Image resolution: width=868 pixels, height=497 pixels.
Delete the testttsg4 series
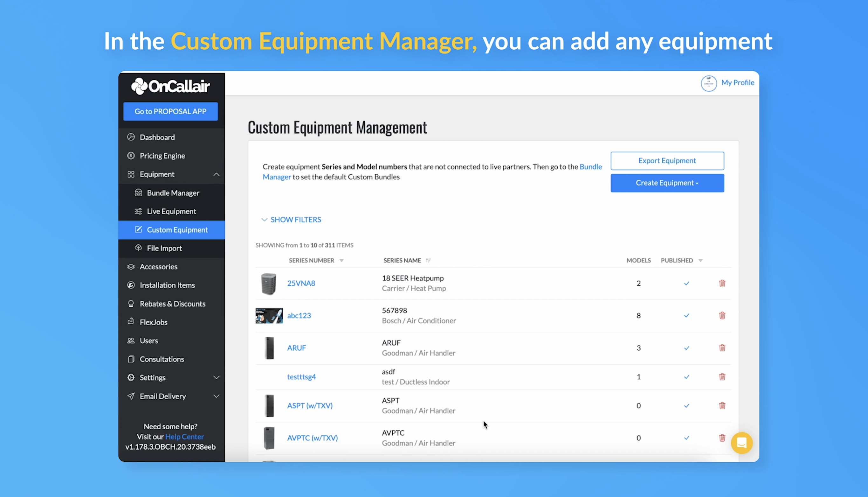722,376
